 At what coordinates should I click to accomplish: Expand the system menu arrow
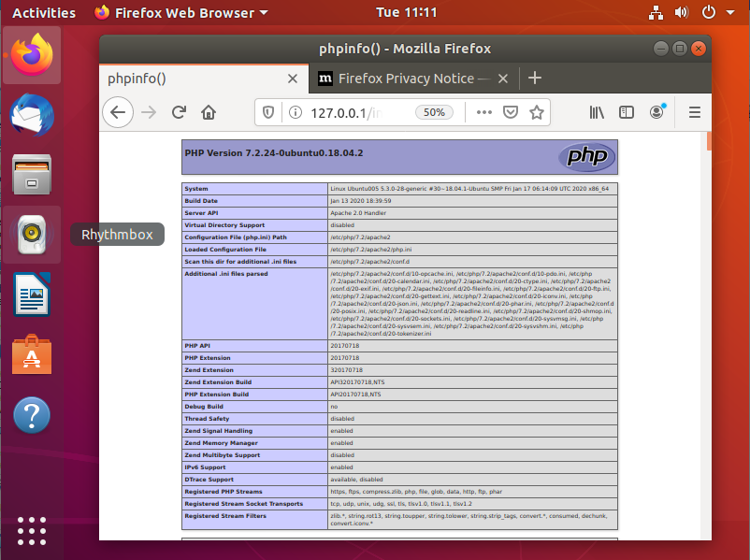[730, 12]
